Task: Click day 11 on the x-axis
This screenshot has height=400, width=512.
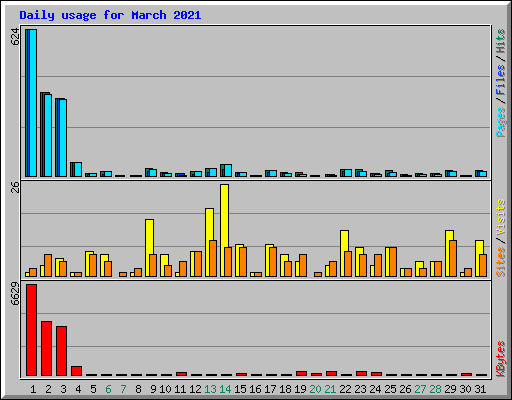Action: 180,389
